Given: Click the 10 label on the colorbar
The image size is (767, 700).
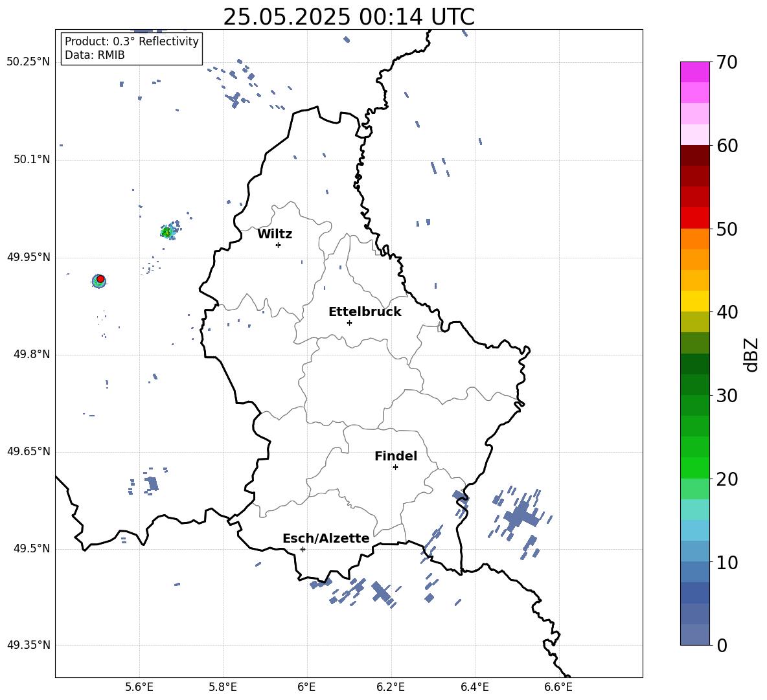Looking at the screenshot, I should (726, 563).
